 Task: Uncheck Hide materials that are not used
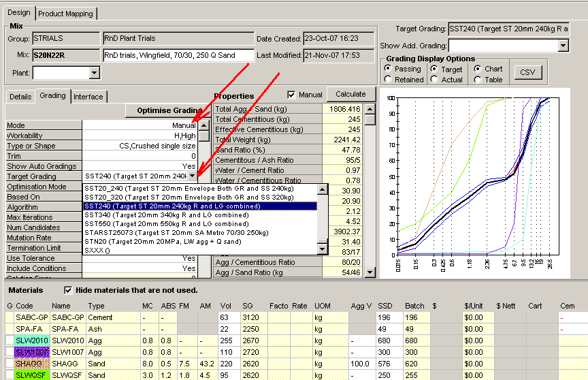(x=67, y=291)
